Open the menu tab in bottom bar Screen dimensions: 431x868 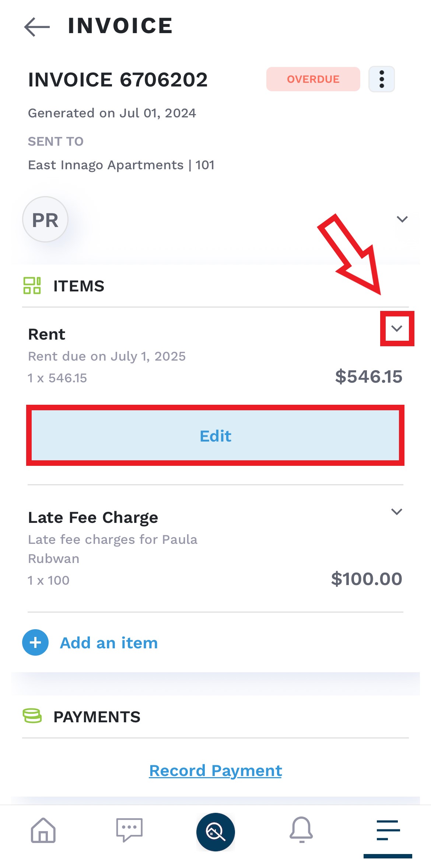pos(388,830)
